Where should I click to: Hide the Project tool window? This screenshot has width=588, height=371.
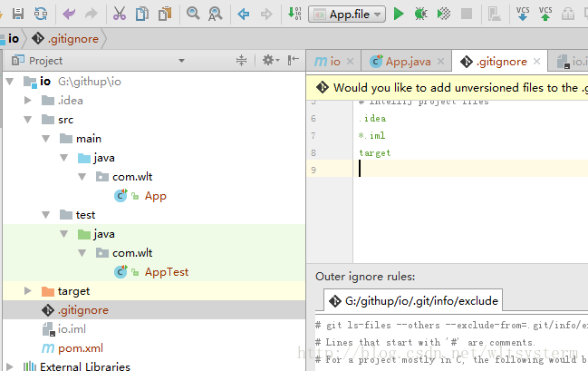coord(294,60)
